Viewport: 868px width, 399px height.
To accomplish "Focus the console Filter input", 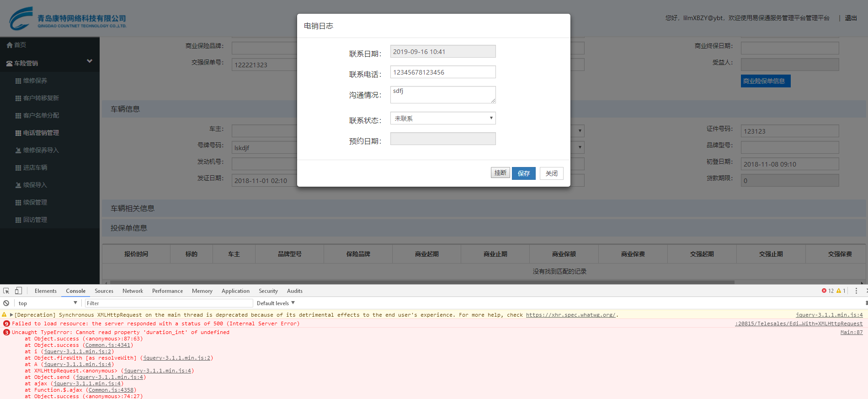I will [x=169, y=303].
